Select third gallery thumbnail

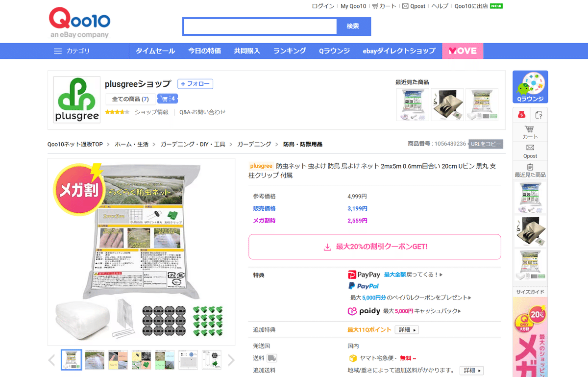118,360
